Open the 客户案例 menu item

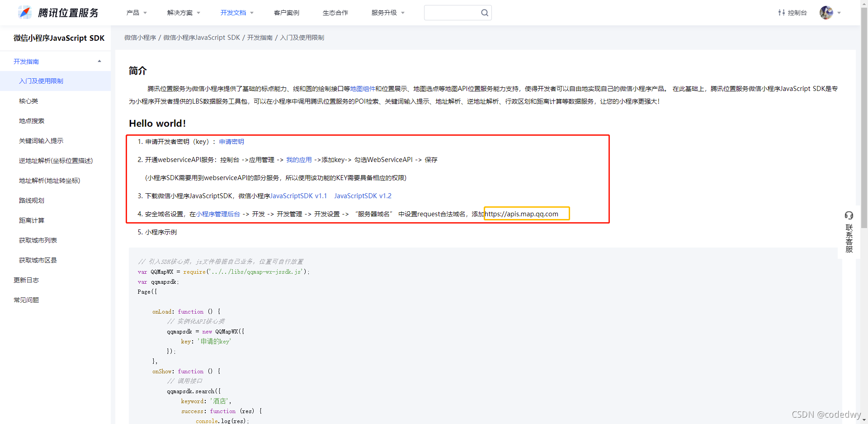click(x=286, y=12)
